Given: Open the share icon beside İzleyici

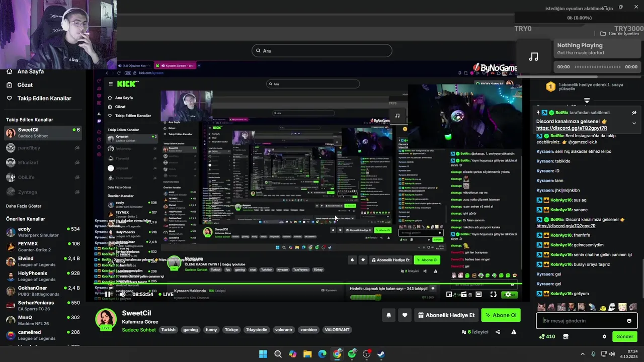Looking at the screenshot, I should point(498,332).
